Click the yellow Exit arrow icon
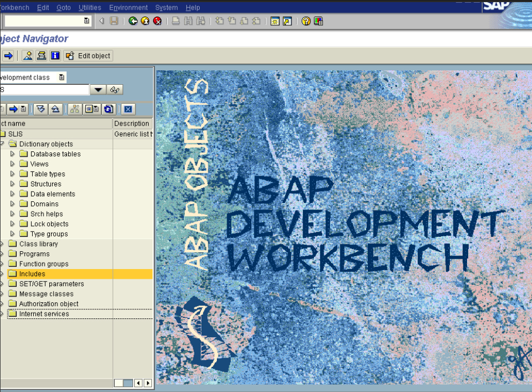This screenshot has height=392, width=532. [145, 21]
